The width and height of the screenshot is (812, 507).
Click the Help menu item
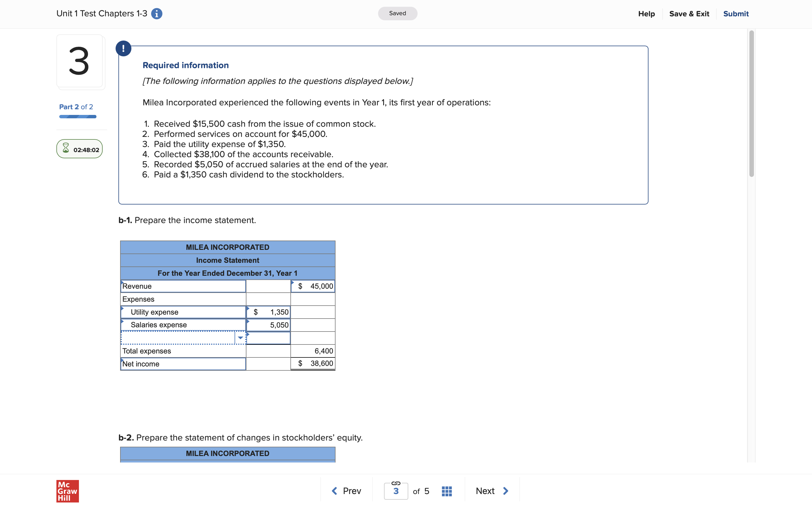(x=646, y=14)
